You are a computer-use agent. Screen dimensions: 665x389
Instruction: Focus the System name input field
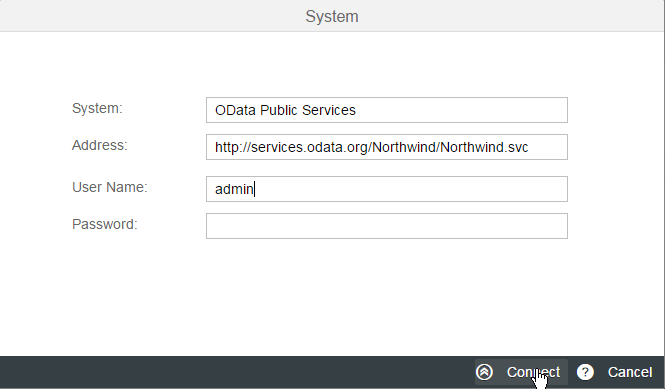point(387,110)
